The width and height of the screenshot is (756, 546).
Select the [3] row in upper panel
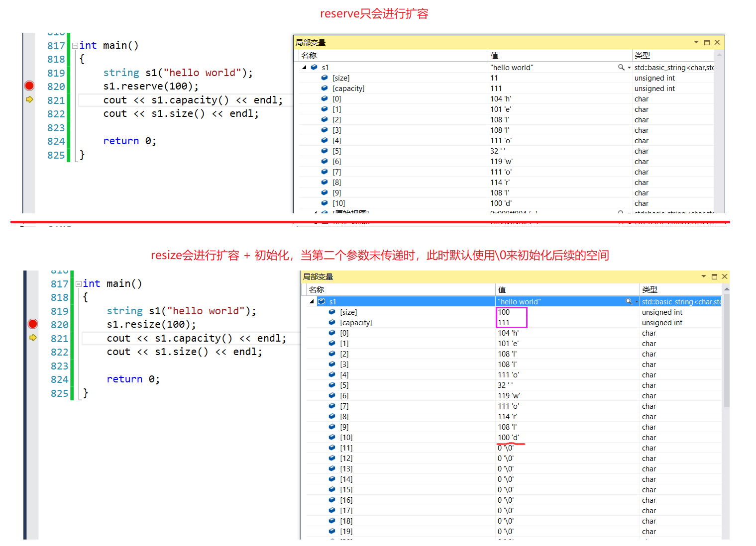pyautogui.click(x=507, y=130)
